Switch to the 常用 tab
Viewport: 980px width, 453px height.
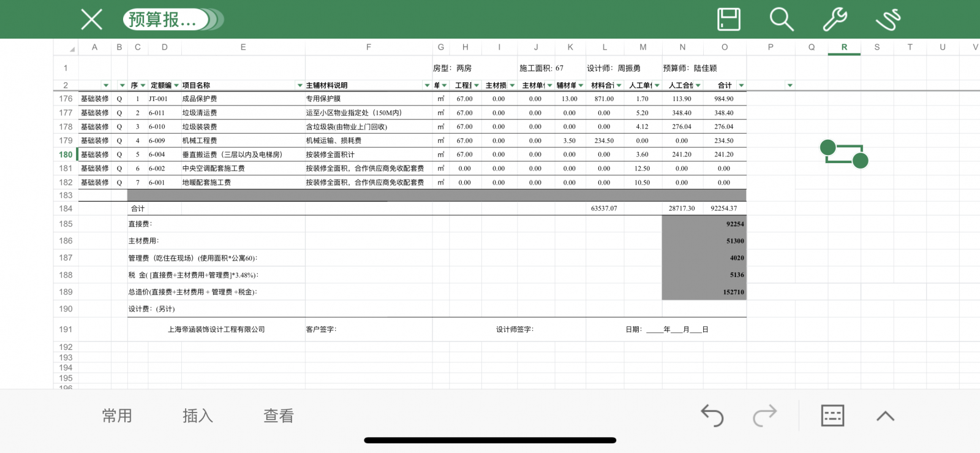click(x=117, y=416)
